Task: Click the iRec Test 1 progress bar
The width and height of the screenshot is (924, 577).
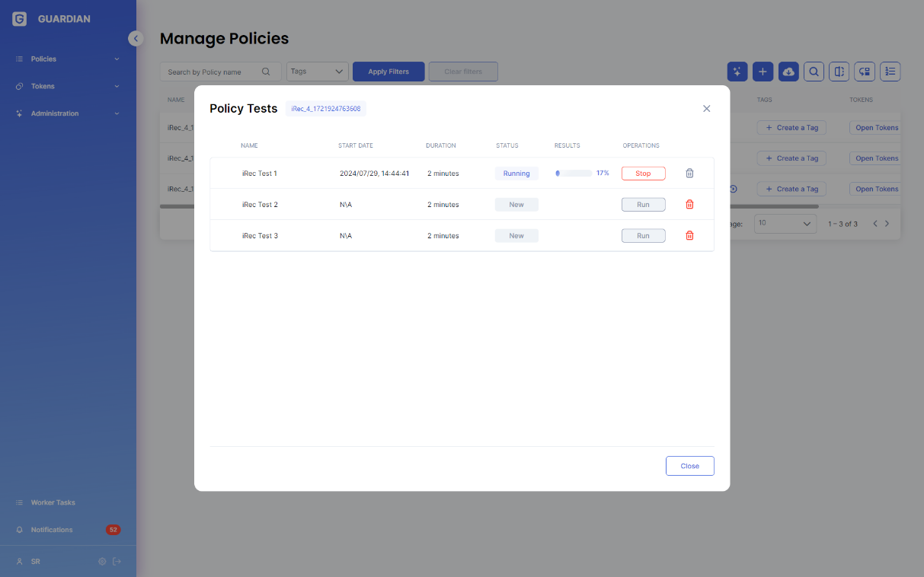Action: coord(574,174)
